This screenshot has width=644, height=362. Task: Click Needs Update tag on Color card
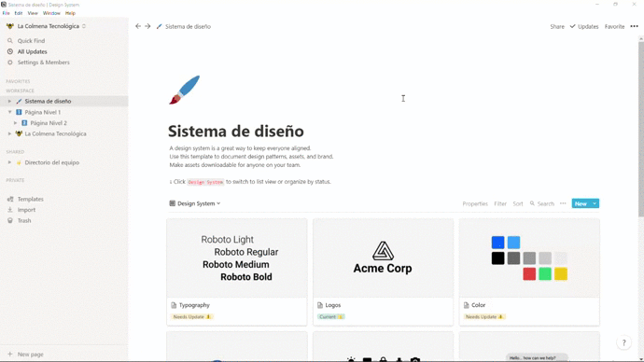coord(484,317)
